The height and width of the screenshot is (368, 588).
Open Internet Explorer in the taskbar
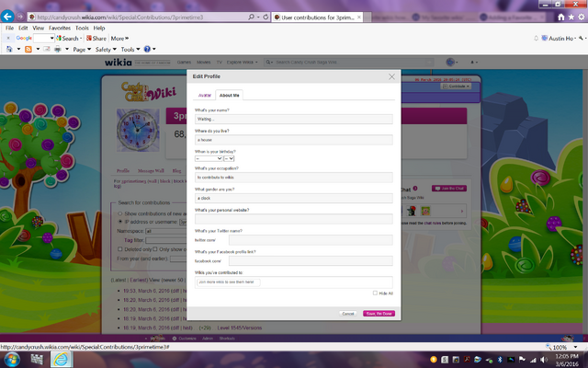62,360
